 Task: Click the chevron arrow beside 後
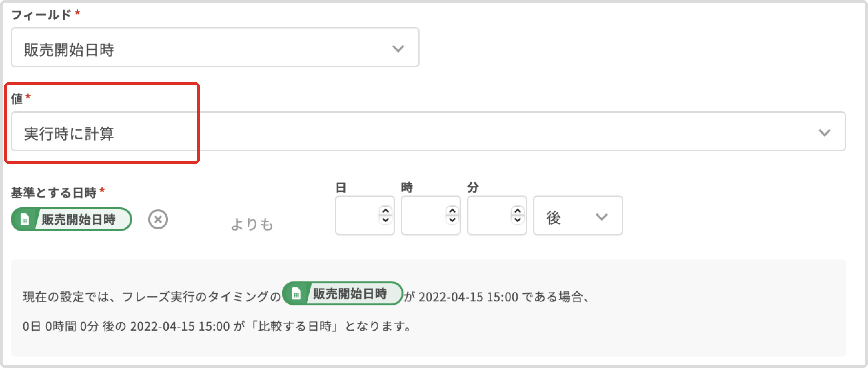(x=601, y=217)
